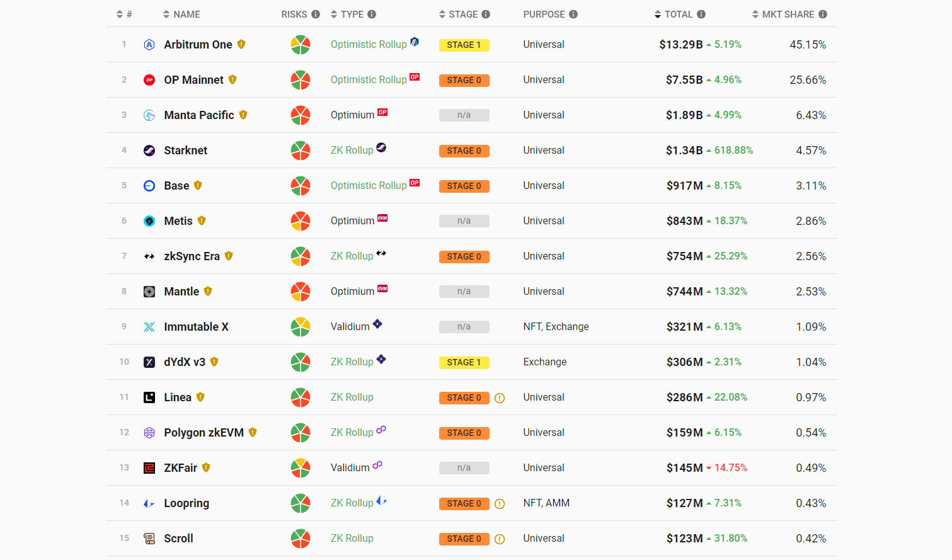This screenshot has width=952, height=560.
Task: Open the Polygon zkEVM project page
Action: pyautogui.click(x=204, y=433)
